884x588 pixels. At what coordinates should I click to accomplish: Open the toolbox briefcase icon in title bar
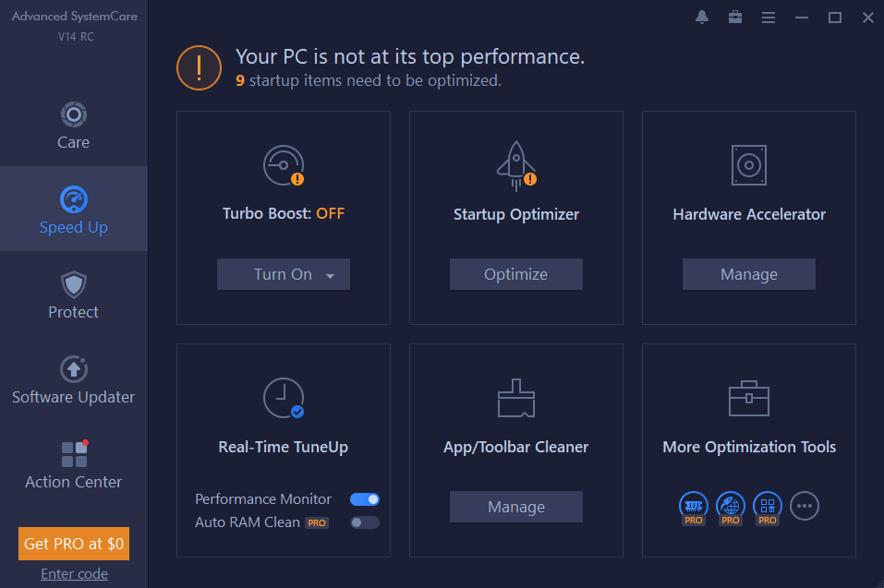click(x=734, y=18)
